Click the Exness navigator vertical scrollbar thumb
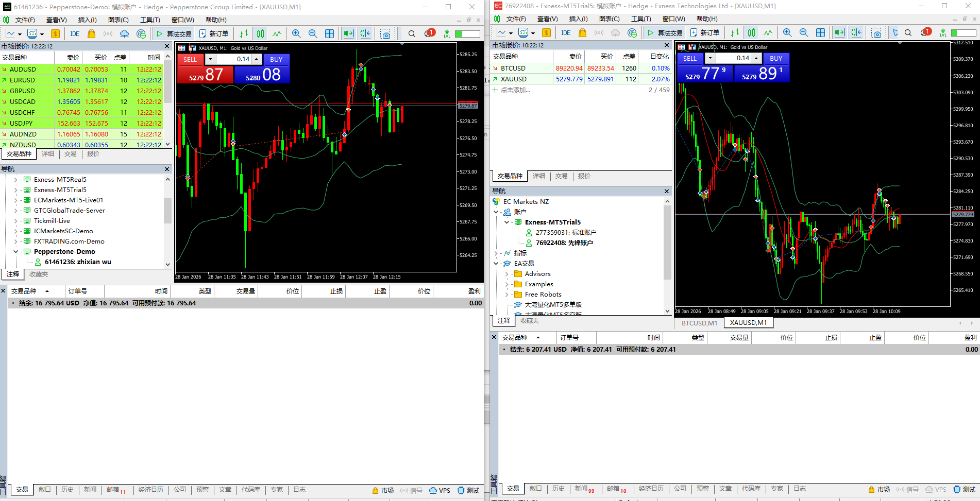 (667, 242)
